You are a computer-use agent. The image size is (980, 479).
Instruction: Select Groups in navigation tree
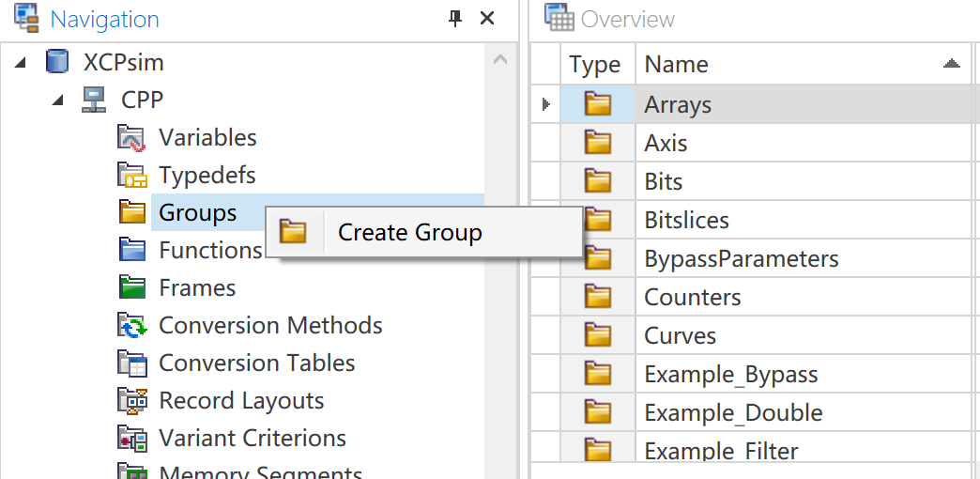click(x=197, y=213)
